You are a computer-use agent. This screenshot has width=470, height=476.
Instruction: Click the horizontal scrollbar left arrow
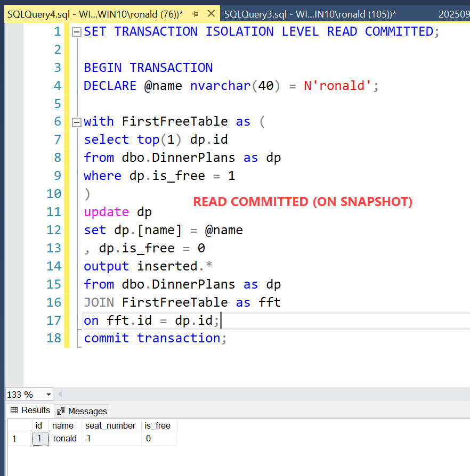60,395
